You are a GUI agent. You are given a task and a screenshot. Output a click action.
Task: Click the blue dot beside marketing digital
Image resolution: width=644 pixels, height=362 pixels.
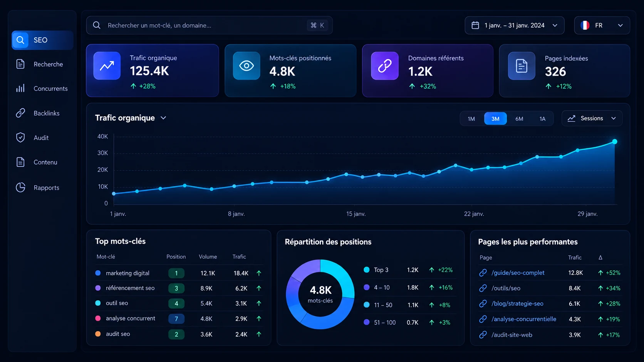(x=98, y=273)
